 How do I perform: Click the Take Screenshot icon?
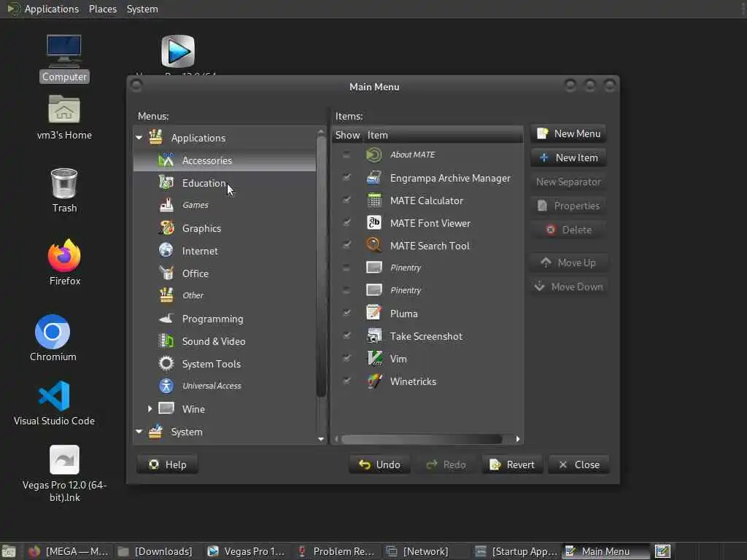pos(374,336)
